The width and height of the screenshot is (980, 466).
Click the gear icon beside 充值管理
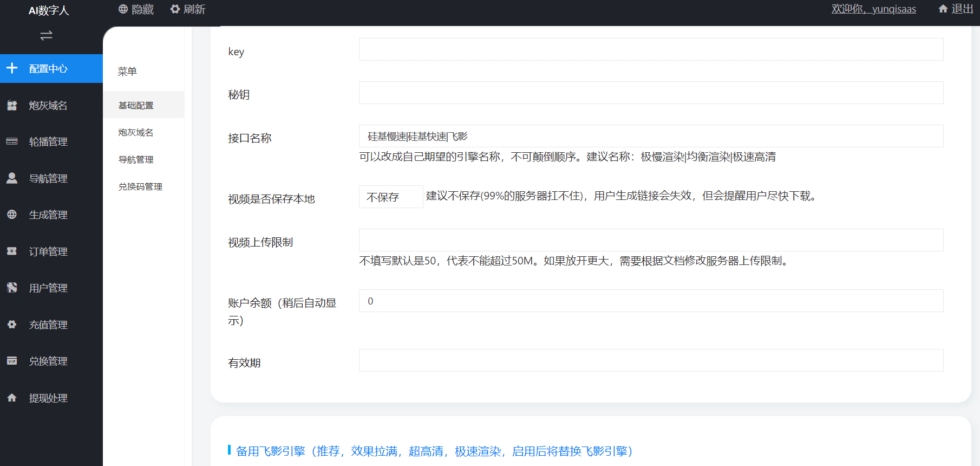point(12,324)
